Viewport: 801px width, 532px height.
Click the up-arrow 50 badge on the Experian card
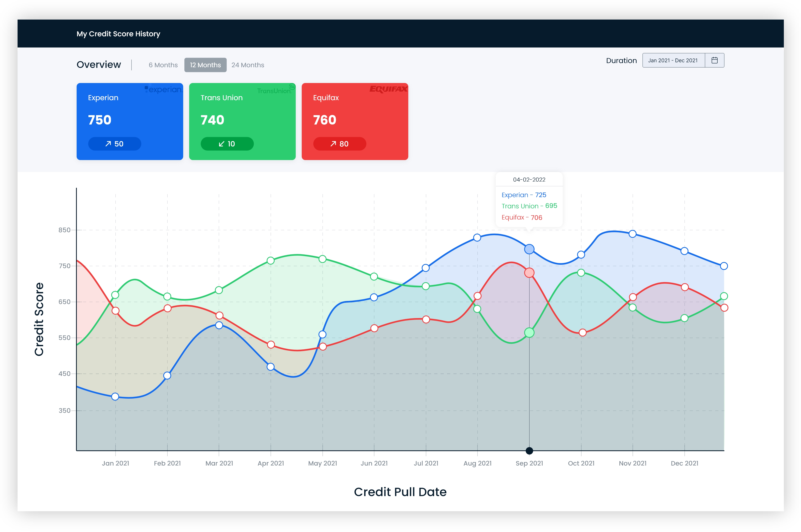click(x=114, y=144)
